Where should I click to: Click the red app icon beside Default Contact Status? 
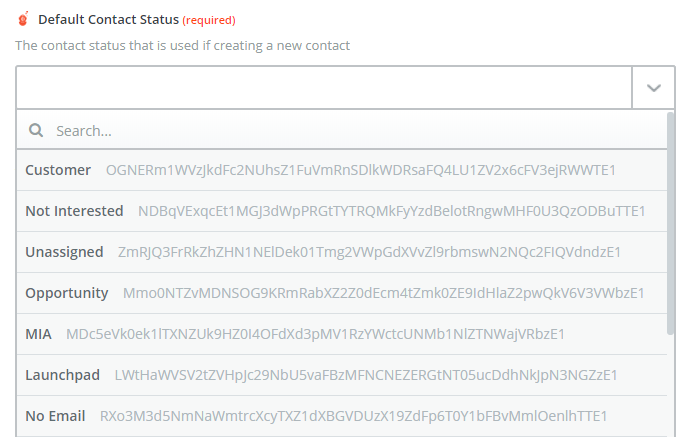[23, 19]
